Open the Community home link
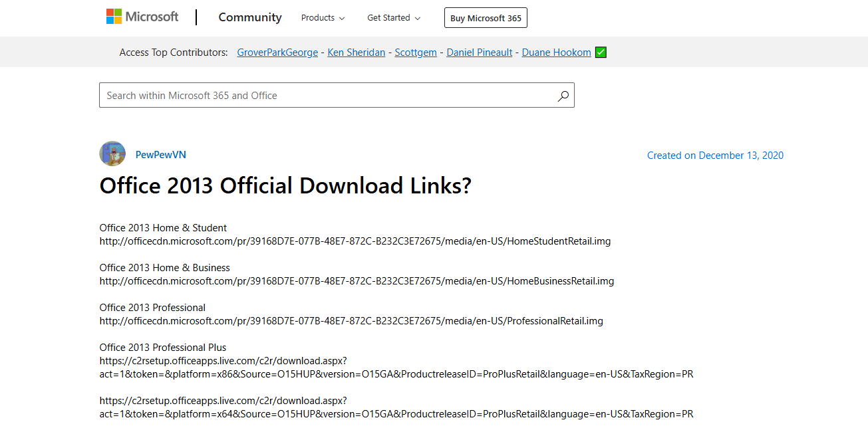This screenshot has width=868, height=434. click(250, 17)
